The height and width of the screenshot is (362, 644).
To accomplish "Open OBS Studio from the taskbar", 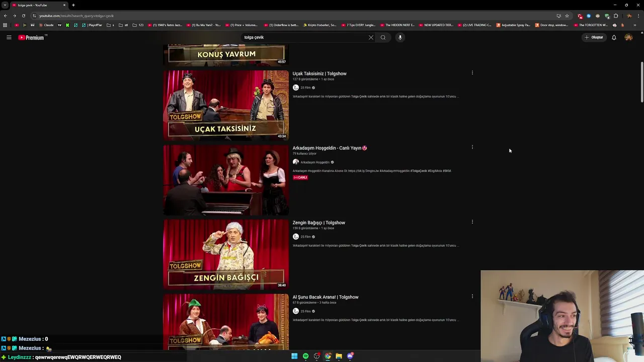I will pos(316,356).
